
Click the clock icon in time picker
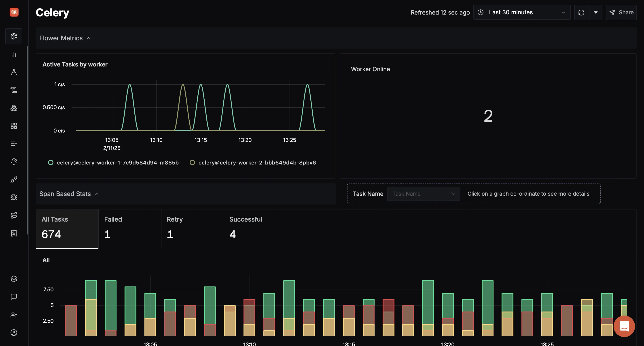tap(481, 12)
